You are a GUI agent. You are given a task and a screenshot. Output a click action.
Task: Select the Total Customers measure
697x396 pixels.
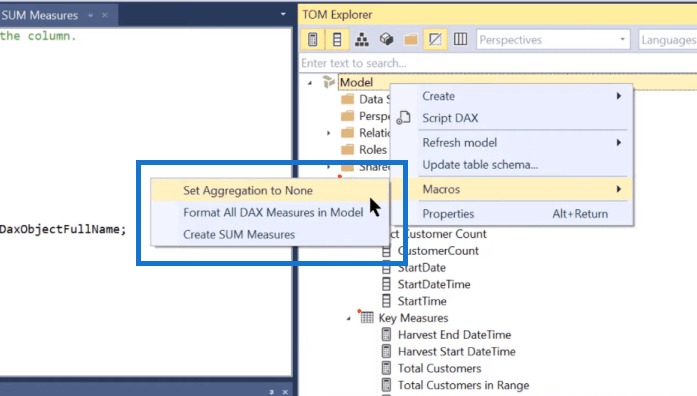[x=439, y=368]
